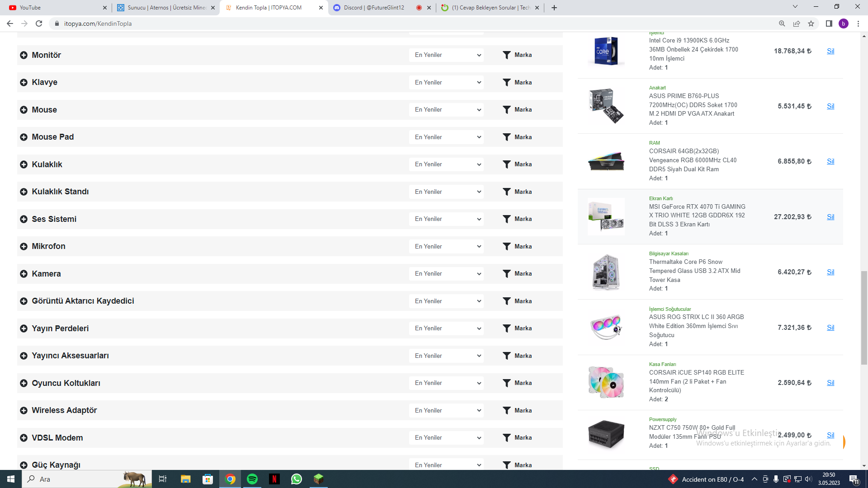Expand the Klavye category plus icon
This screenshot has height=488, width=868.
pos(24,82)
